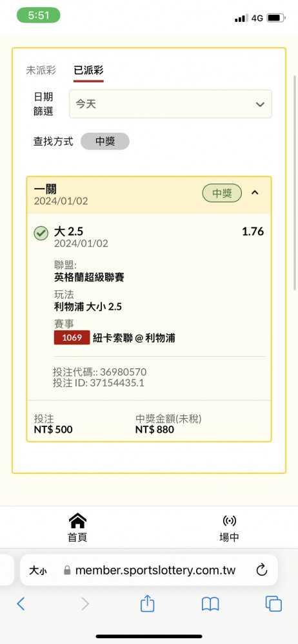Reload the page with the refresh icon
298x644 pixels.
tap(262, 570)
